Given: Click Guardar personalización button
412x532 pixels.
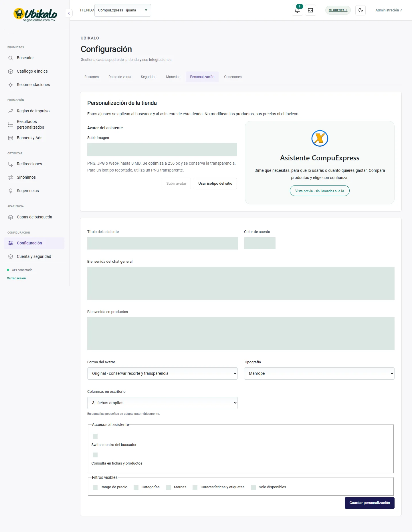Looking at the screenshot, I should (370, 503).
